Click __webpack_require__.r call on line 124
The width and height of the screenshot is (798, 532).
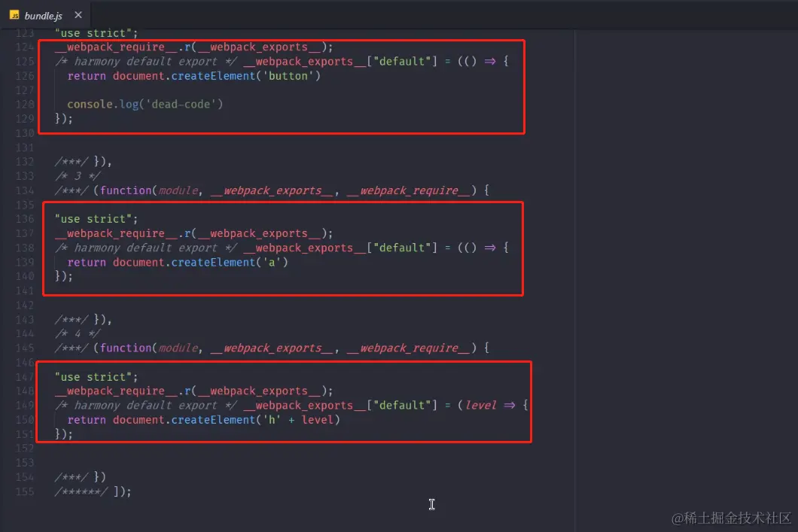point(194,47)
